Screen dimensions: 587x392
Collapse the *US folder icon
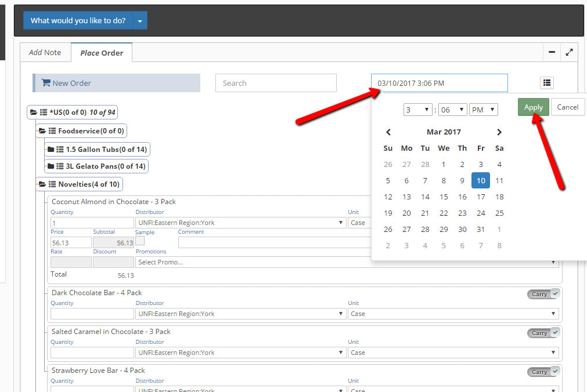coord(34,112)
